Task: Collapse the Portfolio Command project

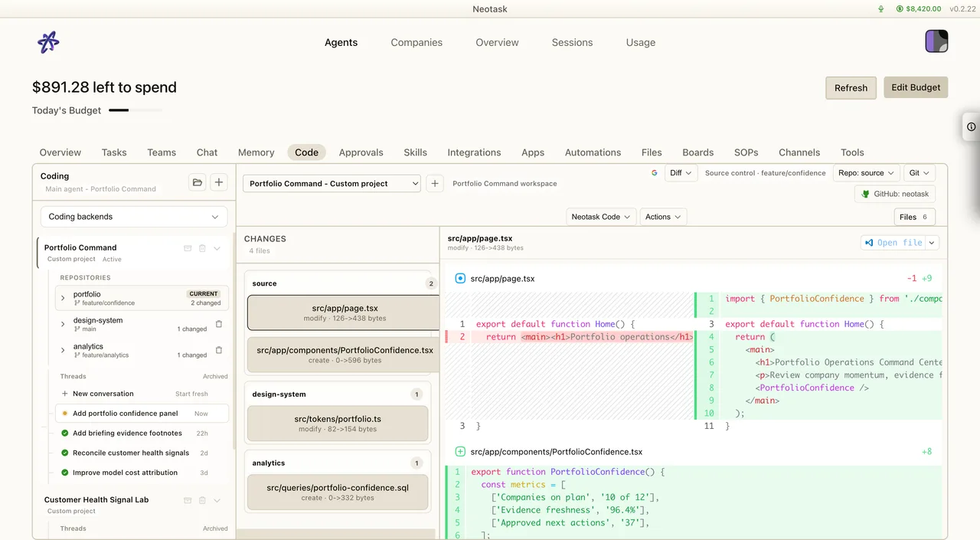Action: [x=217, y=248]
